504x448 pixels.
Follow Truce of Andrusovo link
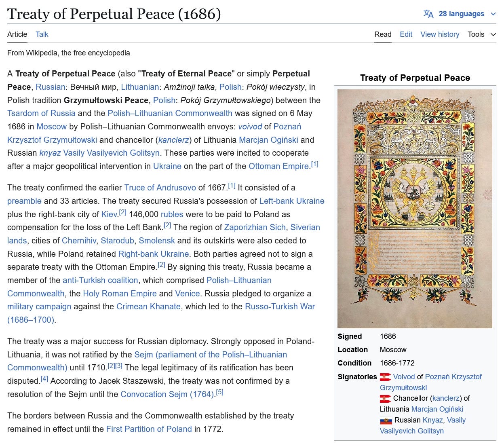pos(160,188)
